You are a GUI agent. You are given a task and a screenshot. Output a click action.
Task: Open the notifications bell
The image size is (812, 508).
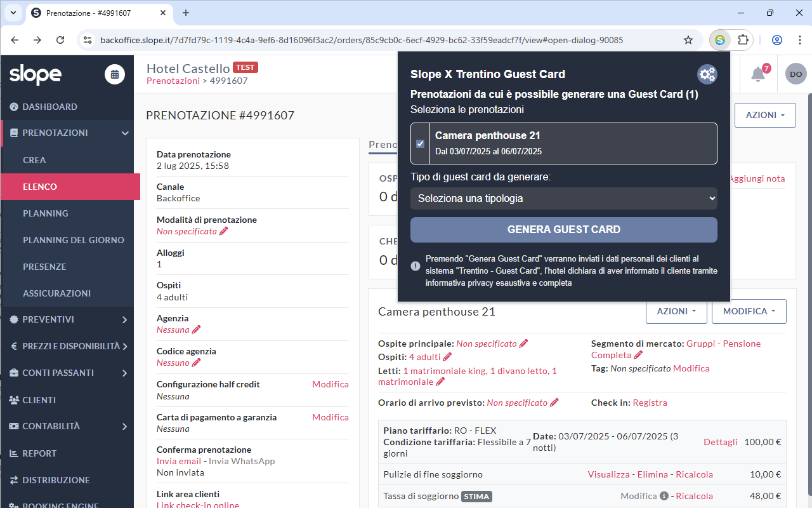(x=757, y=74)
